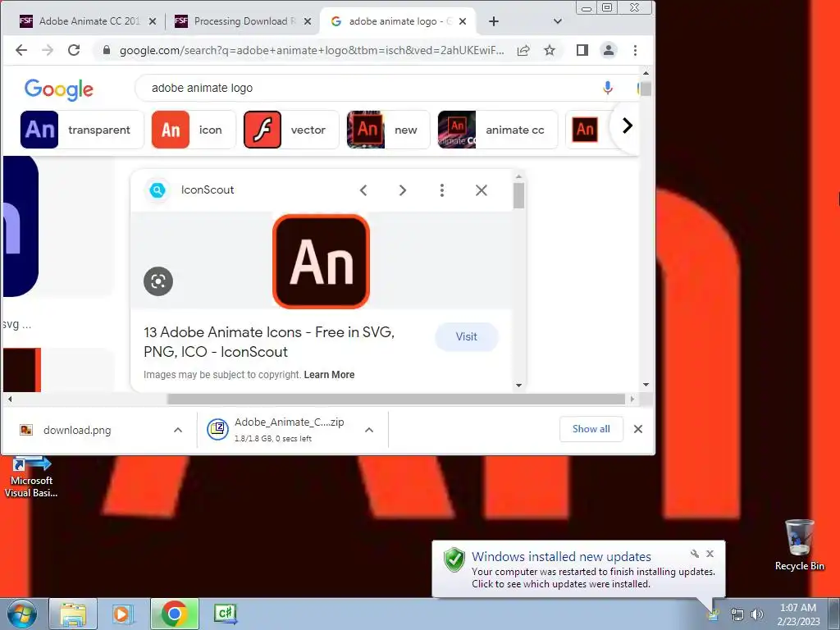Open the Chrome profile avatar
Viewport: 840px width, 630px height.
click(x=609, y=50)
